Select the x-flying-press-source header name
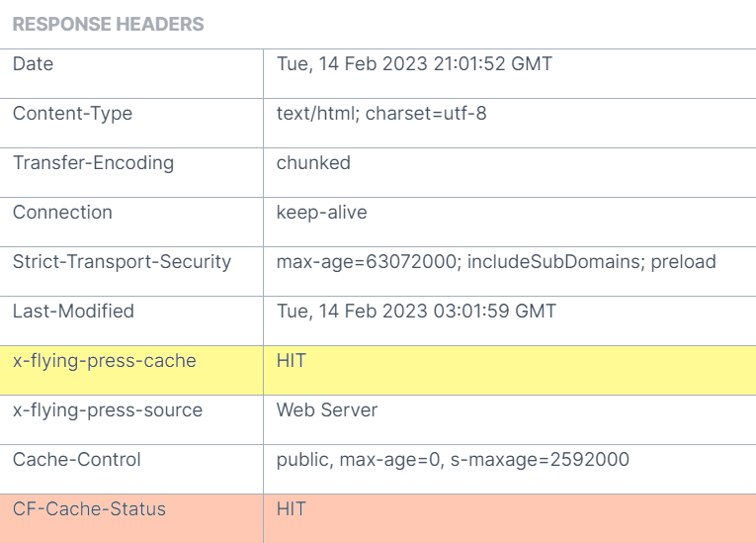 pos(108,410)
